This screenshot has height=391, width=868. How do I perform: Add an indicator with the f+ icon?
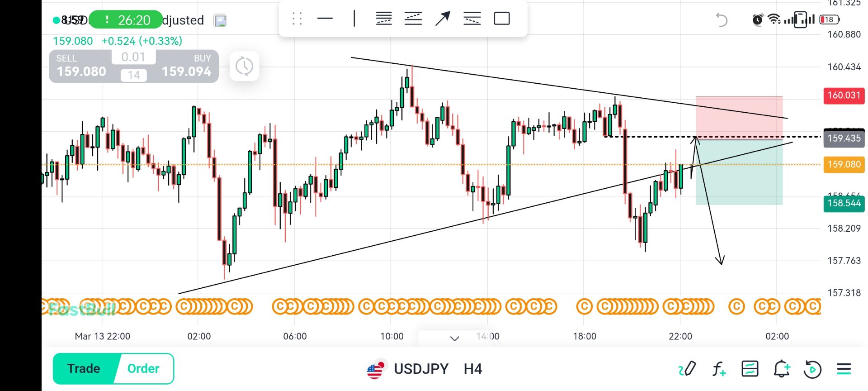point(719,369)
